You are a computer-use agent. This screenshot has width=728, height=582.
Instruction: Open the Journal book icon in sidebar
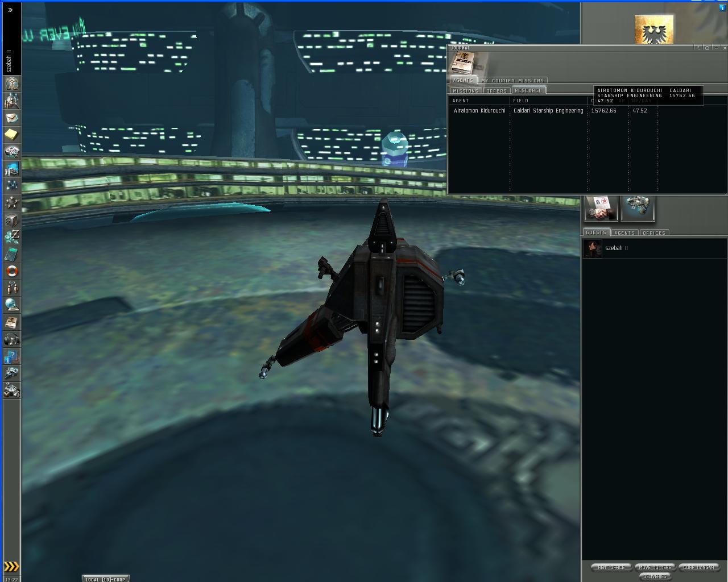pyautogui.click(x=11, y=322)
